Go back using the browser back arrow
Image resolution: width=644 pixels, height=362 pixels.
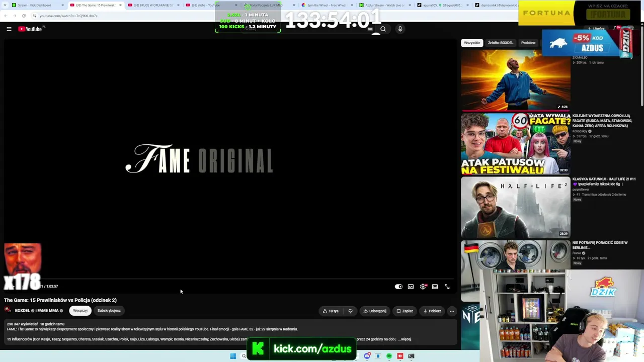point(6,16)
